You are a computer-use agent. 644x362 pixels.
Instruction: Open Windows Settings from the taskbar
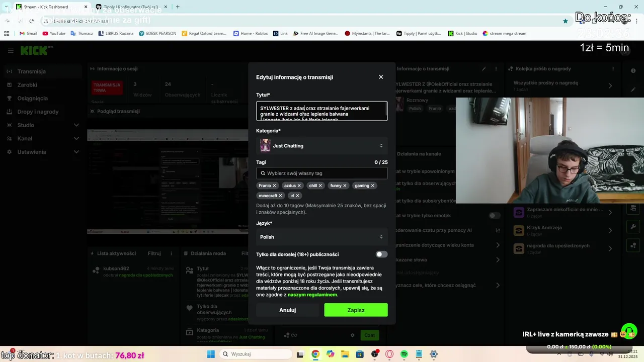[x=434, y=354]
